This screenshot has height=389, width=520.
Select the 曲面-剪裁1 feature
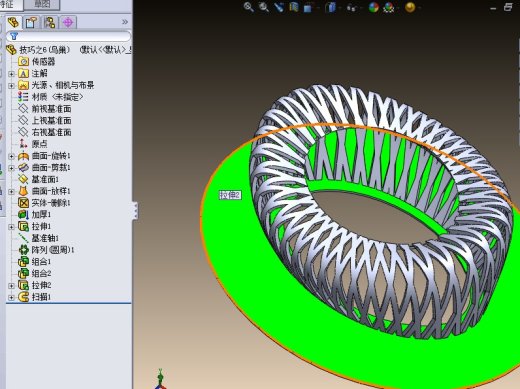(x=51, y=168)
